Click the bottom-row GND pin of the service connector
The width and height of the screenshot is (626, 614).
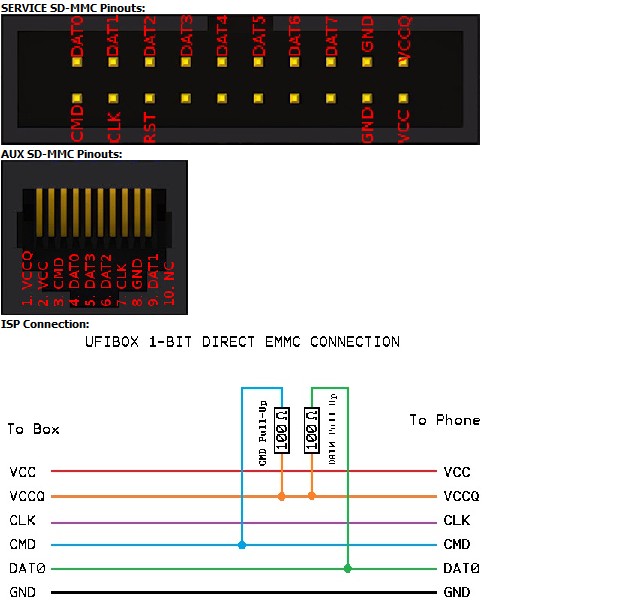(x=367, y=98)
